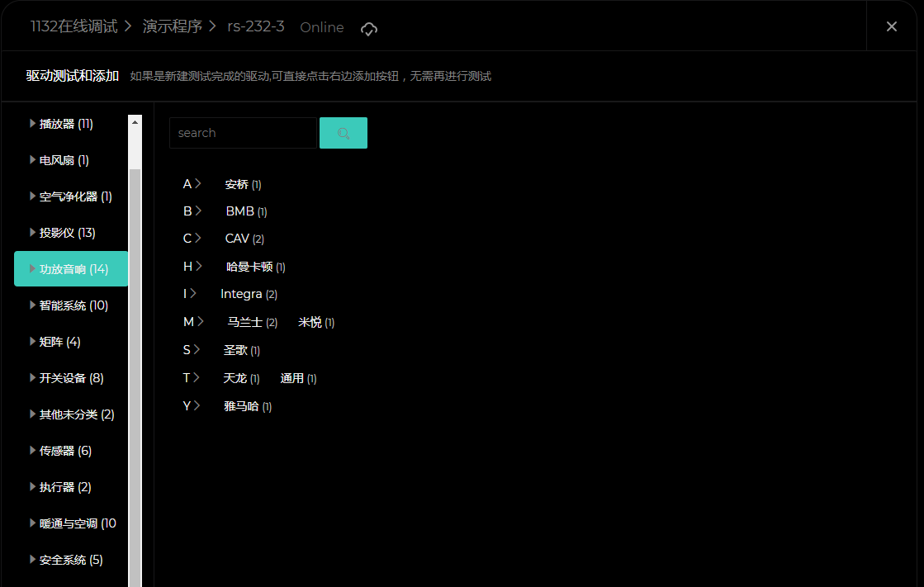Click the H letter index row
The width and height of the screenshot is (924, 587).
tap(192, 267)
